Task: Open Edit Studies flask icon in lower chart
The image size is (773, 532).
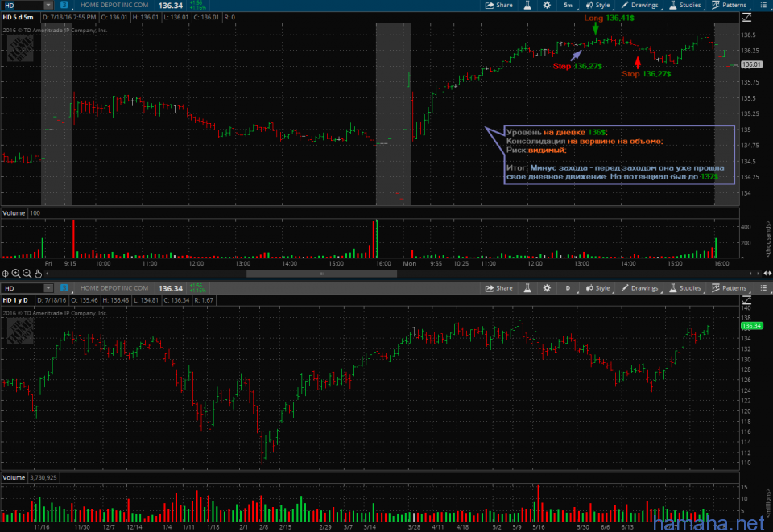Action: tap(527, 288)
